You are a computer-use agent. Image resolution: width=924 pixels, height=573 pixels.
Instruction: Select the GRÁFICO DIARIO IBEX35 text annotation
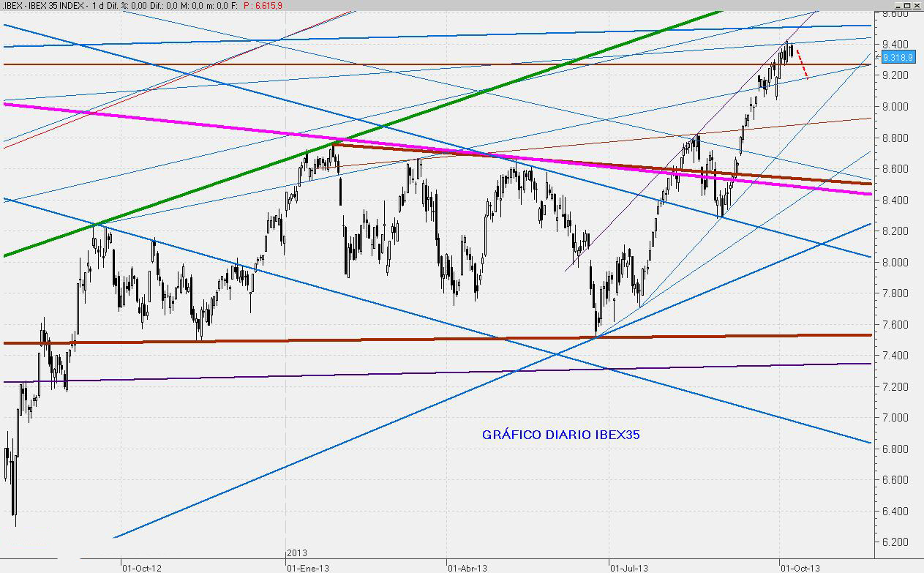point(561,435)
